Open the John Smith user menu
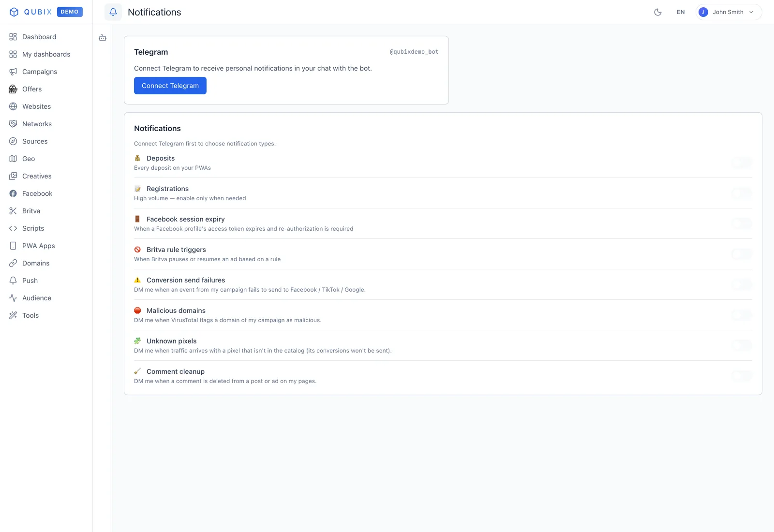The width and height of the screenshot is (774, 532). click(729, 12)
